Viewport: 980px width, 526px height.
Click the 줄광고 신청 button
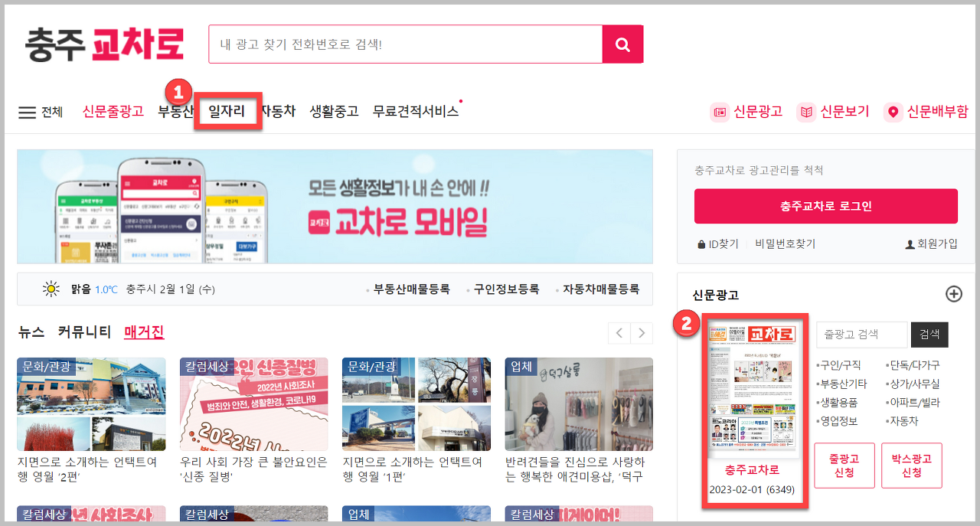(844, 466)
